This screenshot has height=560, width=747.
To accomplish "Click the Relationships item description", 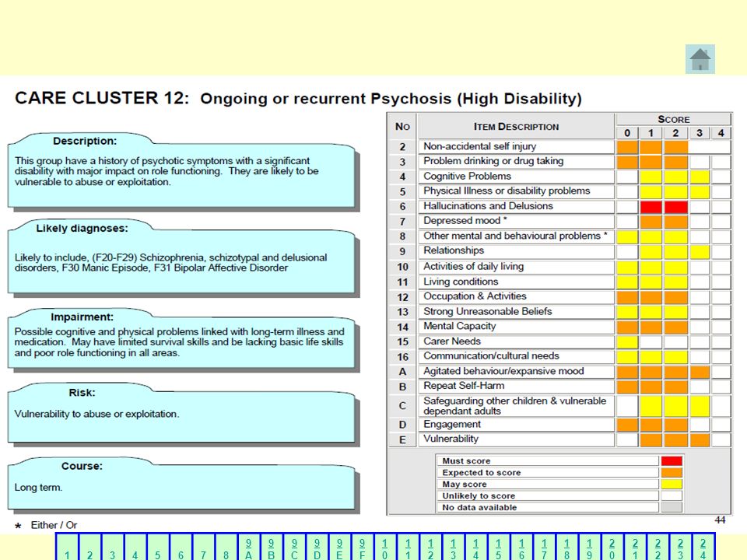I will [x=517, y=250].
